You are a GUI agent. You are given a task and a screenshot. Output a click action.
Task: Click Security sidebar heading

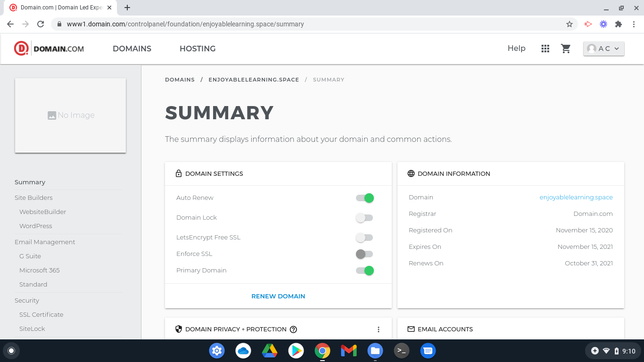[27, 300]
